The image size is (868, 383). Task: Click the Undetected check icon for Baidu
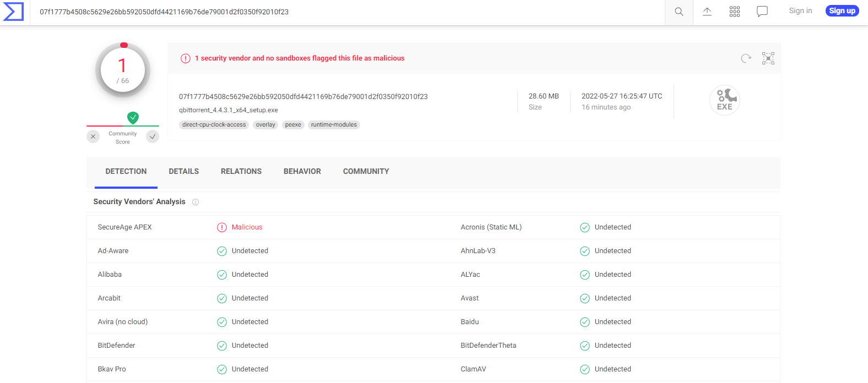585,322
